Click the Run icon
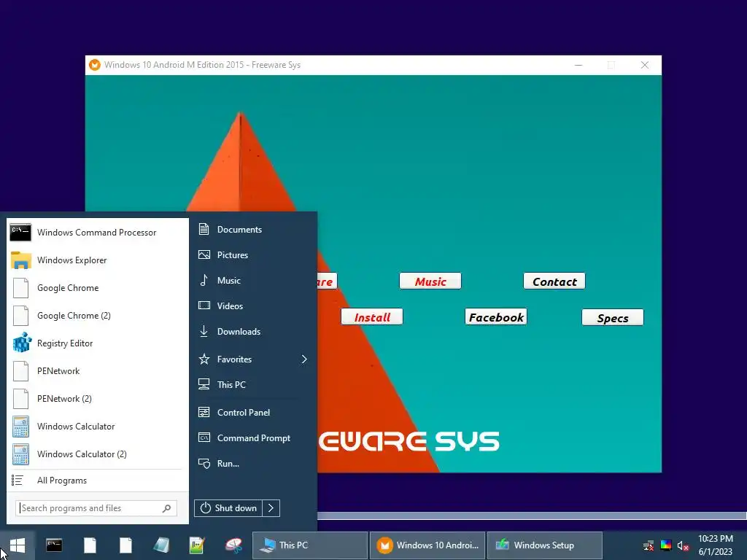The image size is (747, 560). point(204,463)
